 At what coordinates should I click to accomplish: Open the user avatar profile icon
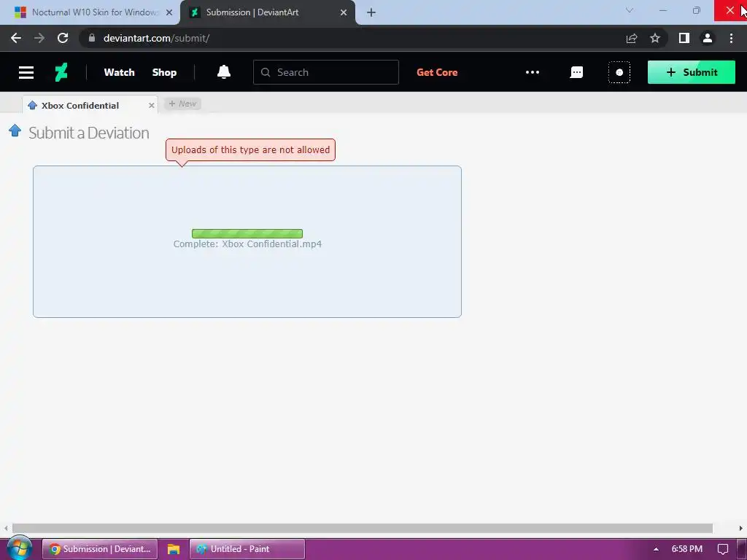[x=619, y=72]
